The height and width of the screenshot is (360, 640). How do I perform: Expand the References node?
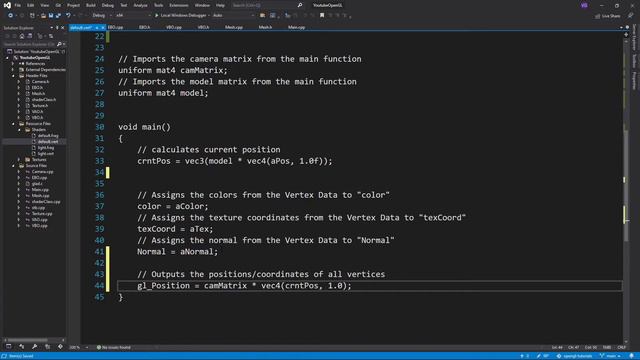(13, 64)
